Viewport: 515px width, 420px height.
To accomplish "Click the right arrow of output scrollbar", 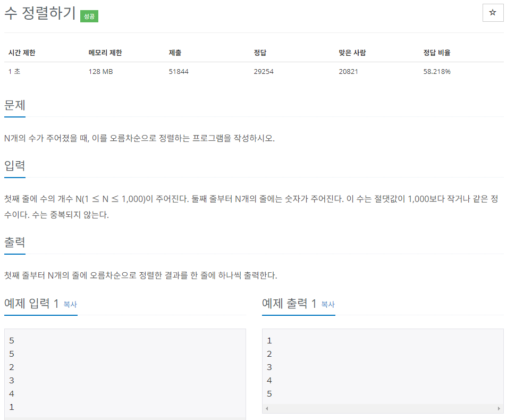I will 499,408.
